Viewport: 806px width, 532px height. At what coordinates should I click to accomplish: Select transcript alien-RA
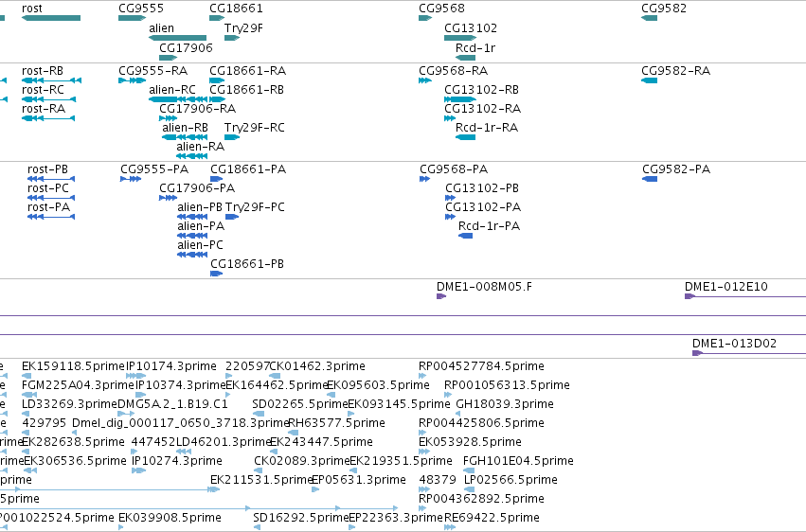tap(201, 147)
